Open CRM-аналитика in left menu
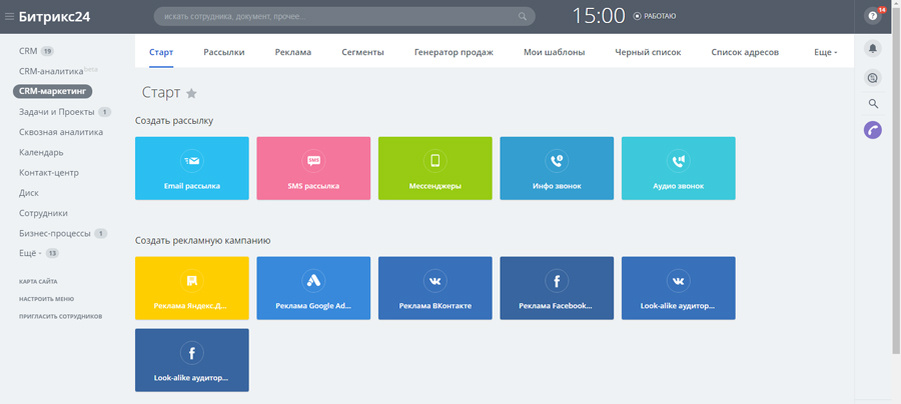Screen dimensions: 901x404 [51, 71]
